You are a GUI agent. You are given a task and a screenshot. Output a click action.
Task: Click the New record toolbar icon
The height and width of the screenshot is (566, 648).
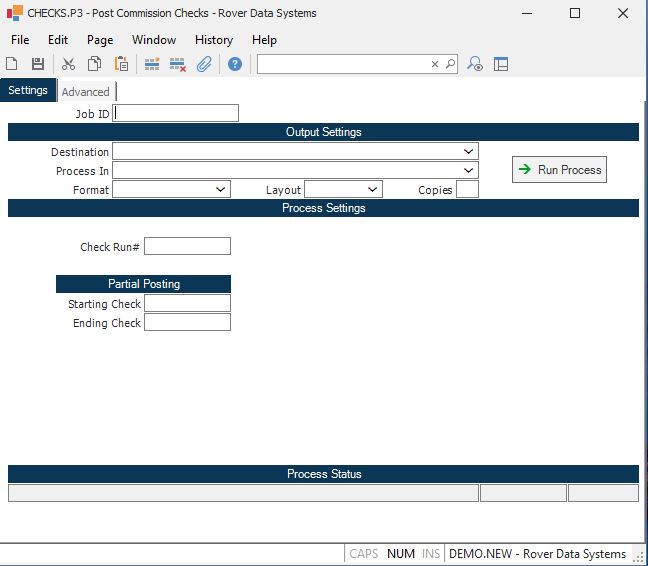click(13, 64)
